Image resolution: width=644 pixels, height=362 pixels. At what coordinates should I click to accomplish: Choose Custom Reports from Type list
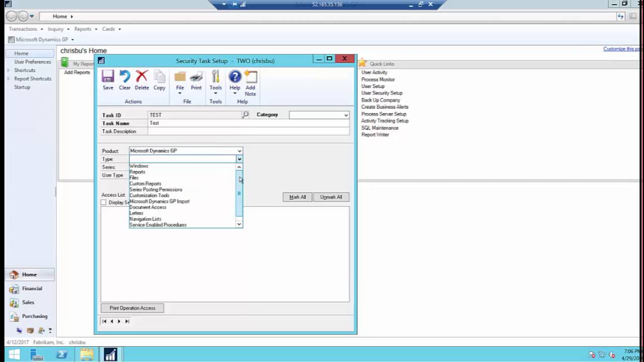[145, 184]
